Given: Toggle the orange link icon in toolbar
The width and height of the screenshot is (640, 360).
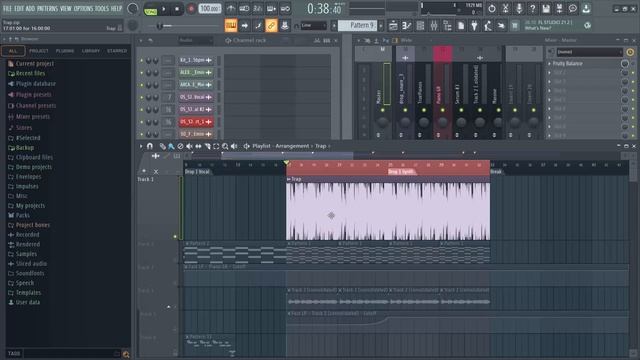Looking at the screenshot, I should tap(271, 26).
